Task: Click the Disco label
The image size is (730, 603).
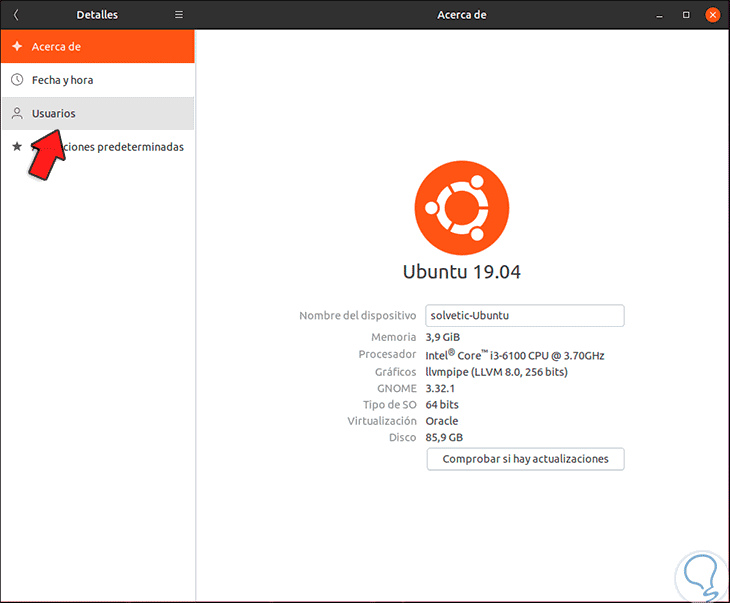Action: [403, 437]
